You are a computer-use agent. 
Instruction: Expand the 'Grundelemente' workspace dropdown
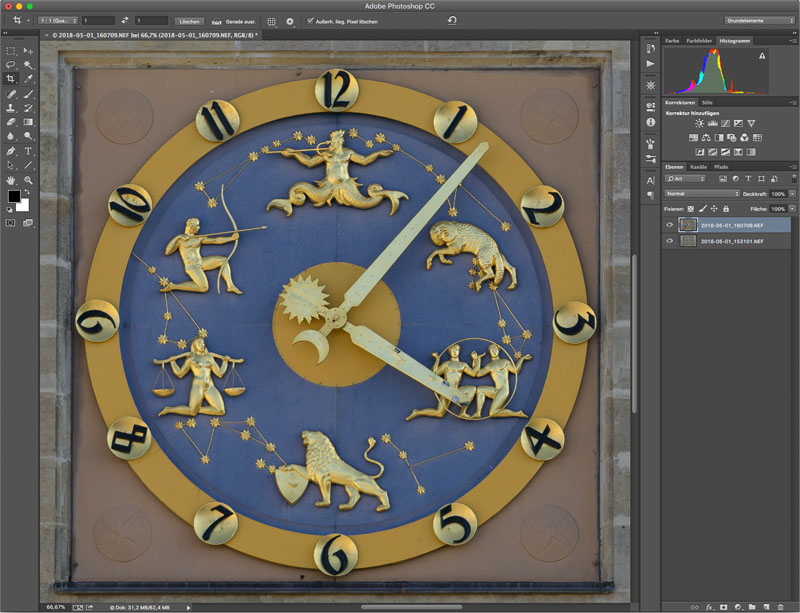tap(760, 20)
